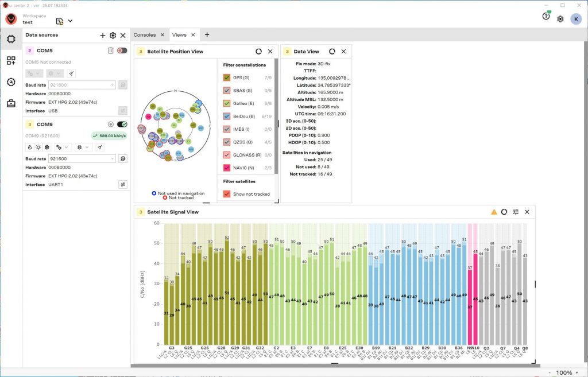588x377 pixels.
Task: Expand the workspace chevron next to test
Action: coord(70,21)
